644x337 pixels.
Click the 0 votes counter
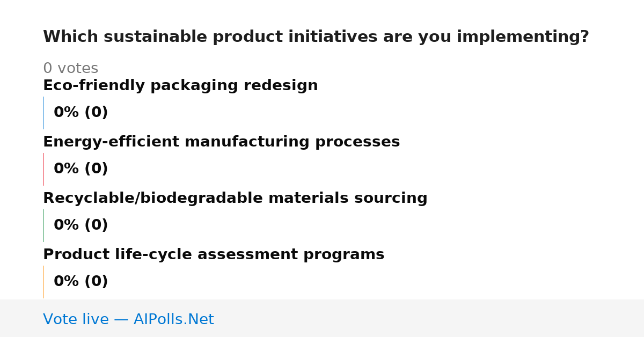(x=70, y=69)
